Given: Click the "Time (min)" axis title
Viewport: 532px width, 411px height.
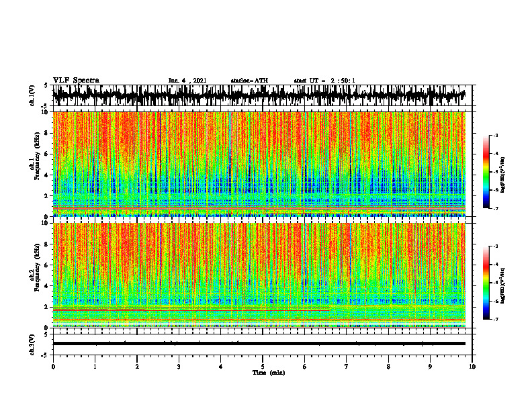Looking at the screenshot, I should click(x=269, y=373).
